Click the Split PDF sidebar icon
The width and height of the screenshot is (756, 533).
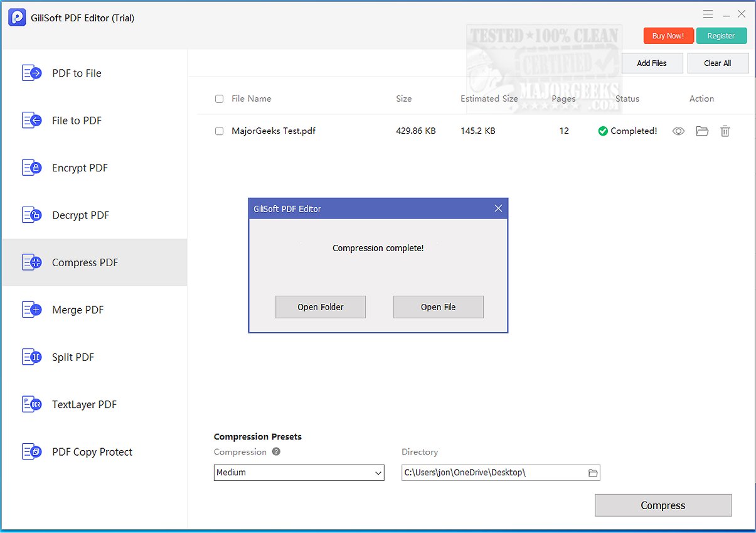click(x=31, y=357)
